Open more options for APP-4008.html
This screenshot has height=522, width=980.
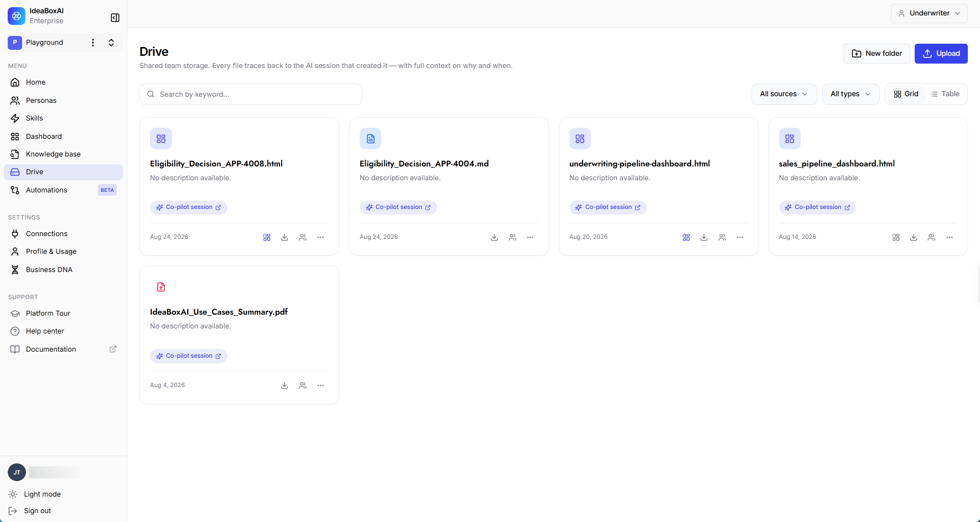[320, 237]
